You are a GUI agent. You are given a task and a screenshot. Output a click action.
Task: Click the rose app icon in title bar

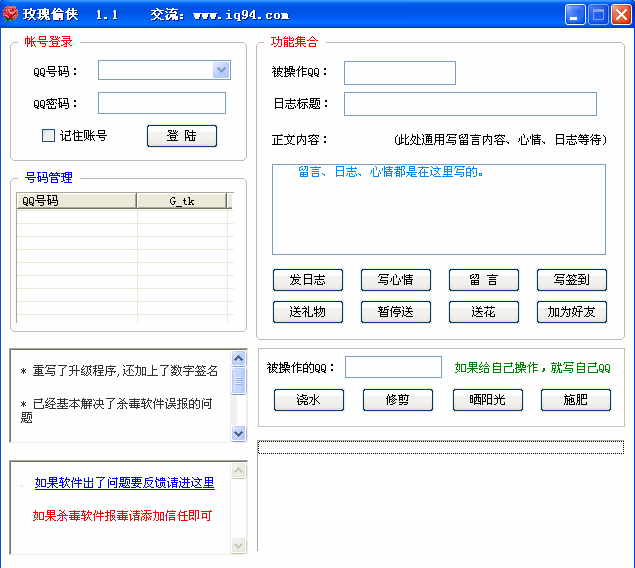(11, 15)
